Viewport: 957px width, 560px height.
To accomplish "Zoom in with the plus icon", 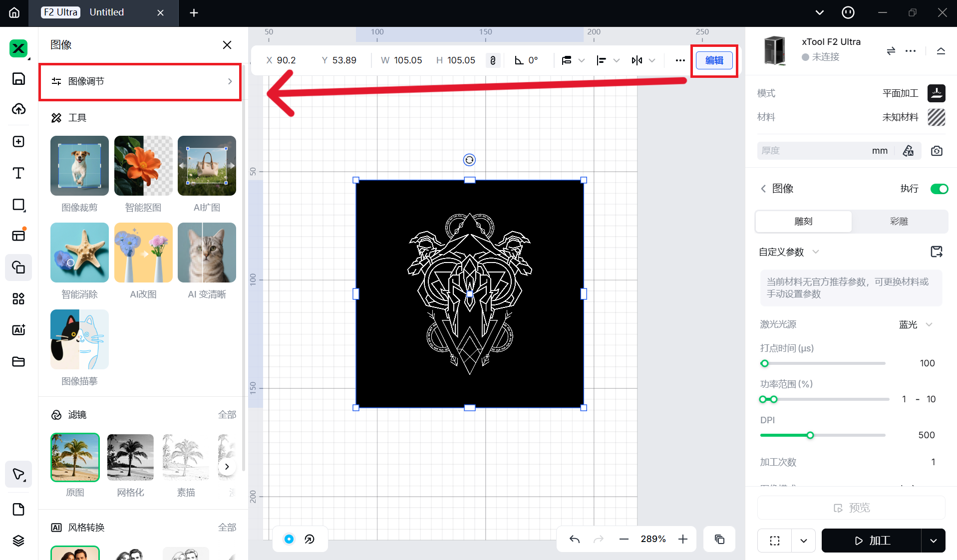I will click(x=683, y=539).
